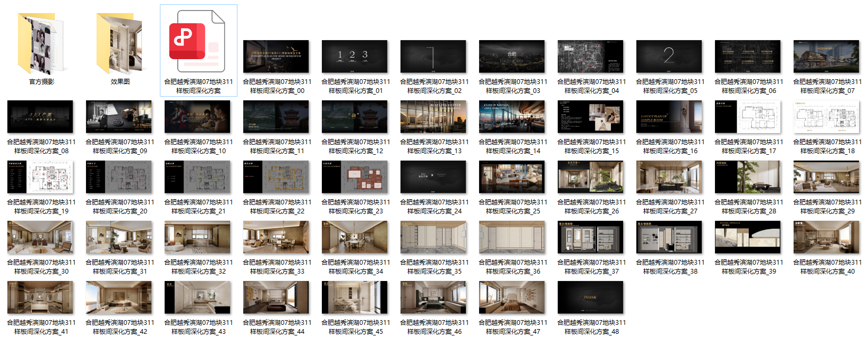This screenshot has height=346, width=868.
Task: Select the image thumbnail ending in _00
Action: 276,57
